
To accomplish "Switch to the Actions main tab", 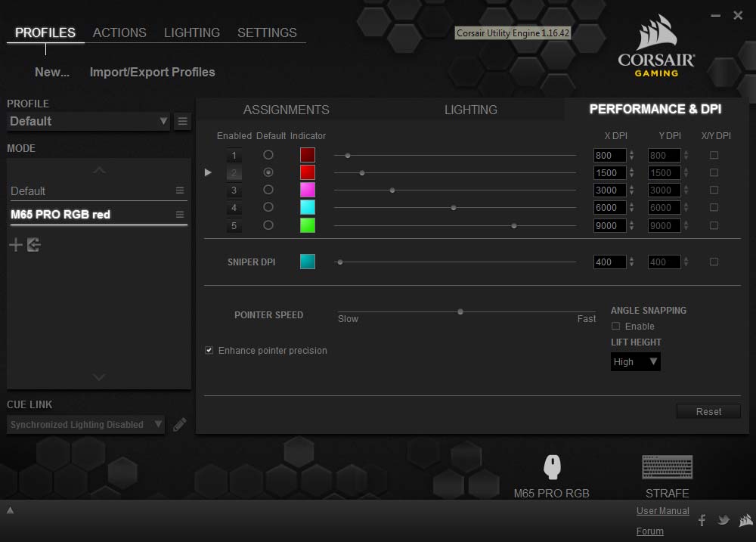I will pyautogui.click(x=119, y=33).
